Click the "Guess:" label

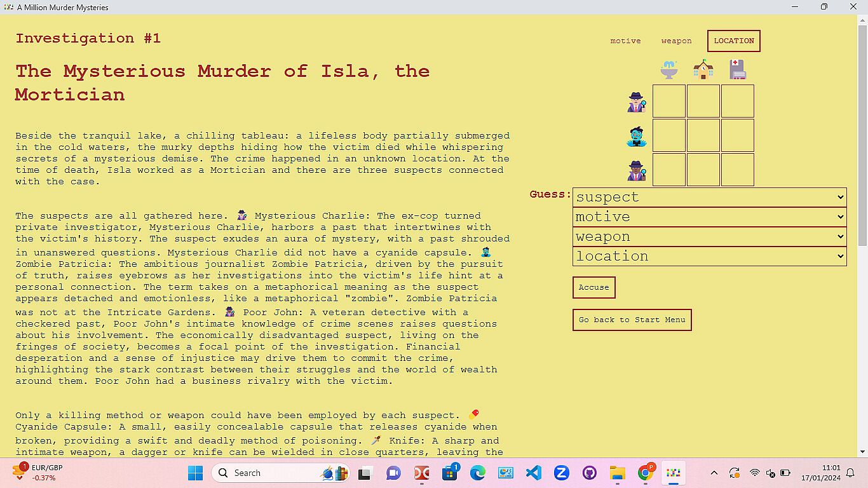pyautogui.click(x=550, y=194)
